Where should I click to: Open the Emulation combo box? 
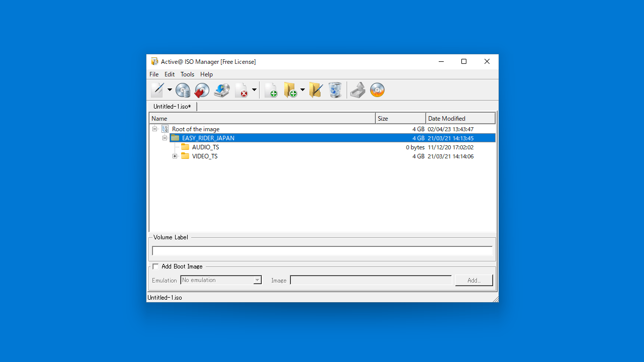pyautogui.click(x=221, y=280)
